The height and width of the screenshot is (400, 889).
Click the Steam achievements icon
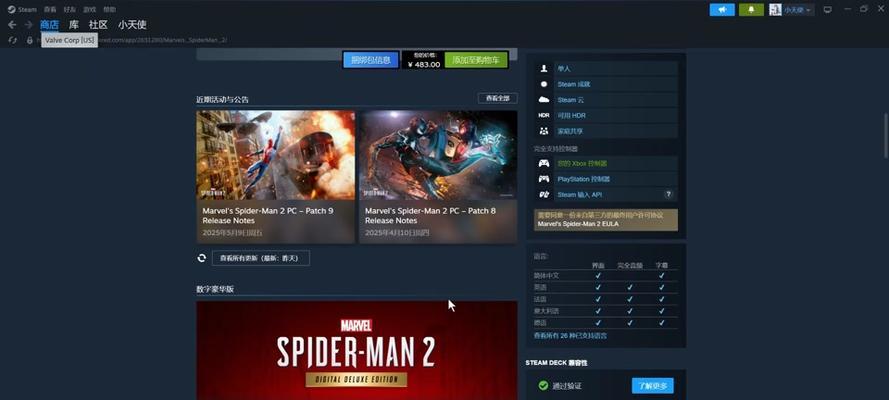click(544, 84)
